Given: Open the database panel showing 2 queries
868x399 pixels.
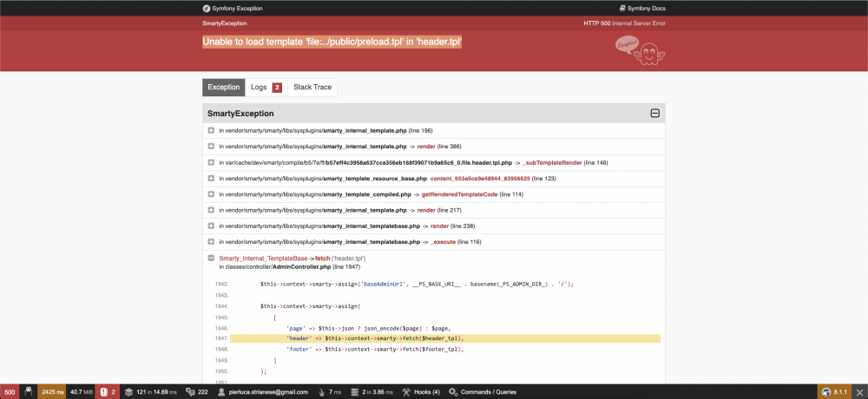Looking at the screenshot, I should click(x=372, y=392).
